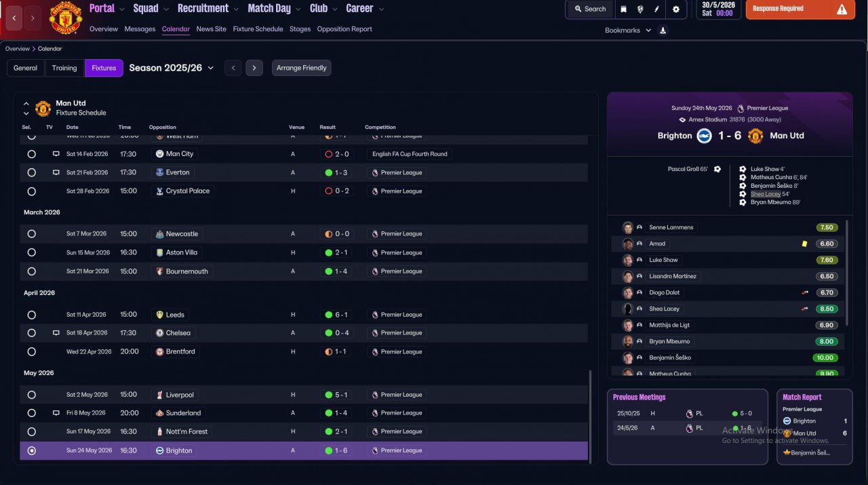Click goal icon next to Pascal Groß
868x485 pixels.
point(717,169)
